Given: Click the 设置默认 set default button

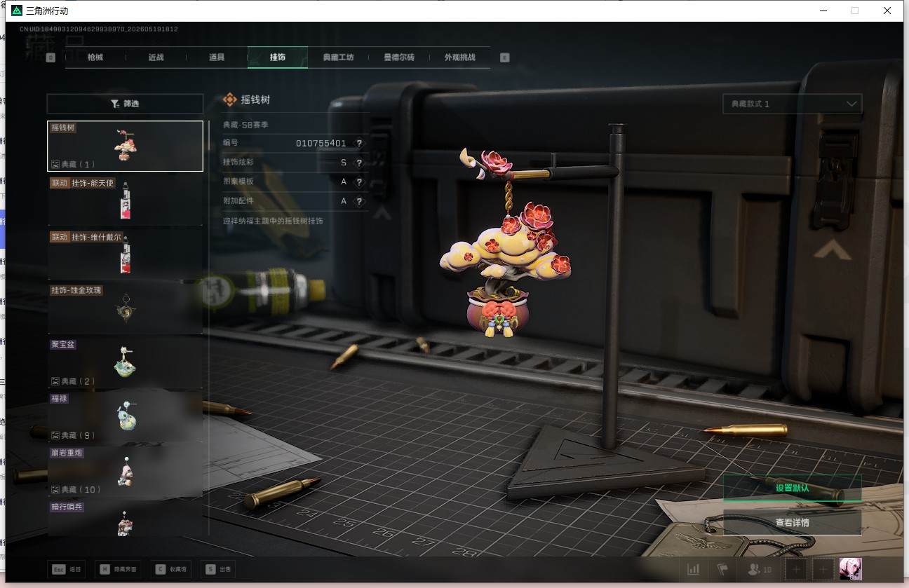Looking at the screenshot, I should click(792, 488).
